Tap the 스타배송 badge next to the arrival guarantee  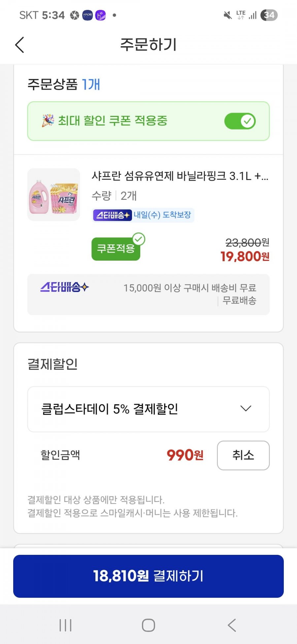click(x=113, y=215)
